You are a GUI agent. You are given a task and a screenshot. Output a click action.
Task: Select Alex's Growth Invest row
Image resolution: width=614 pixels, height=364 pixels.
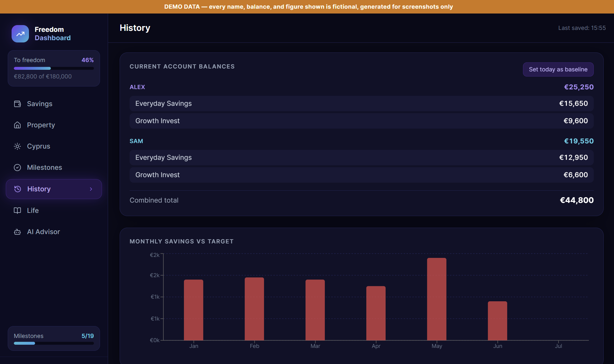click(362, 121)
